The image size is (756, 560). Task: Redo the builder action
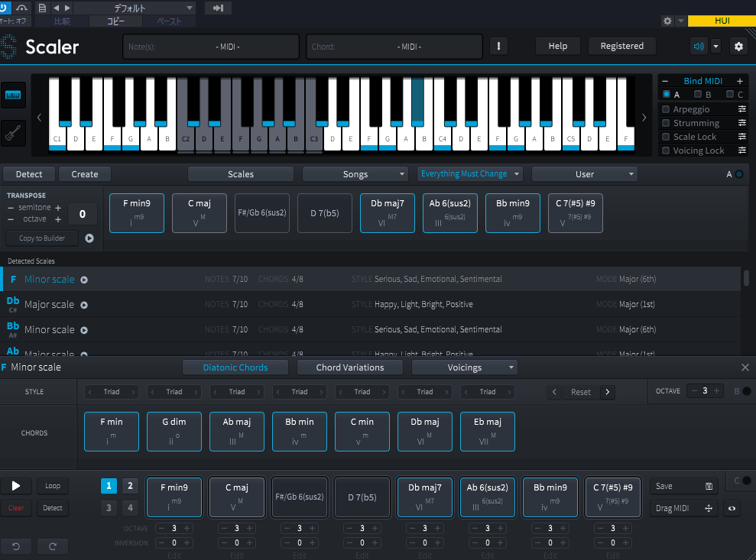[x=53, y=546]
